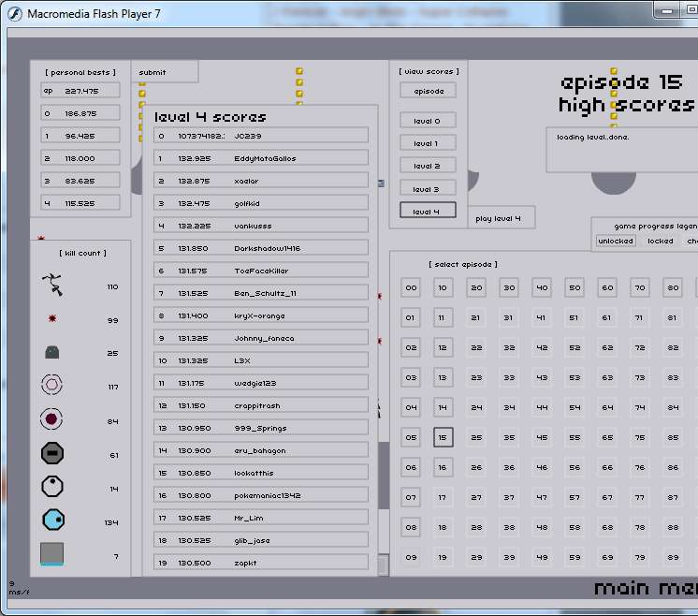Click the white octagon icon with 14 kills
This screenshot has width=698, height=616.
pyautogui.click(x=52, y=487)
